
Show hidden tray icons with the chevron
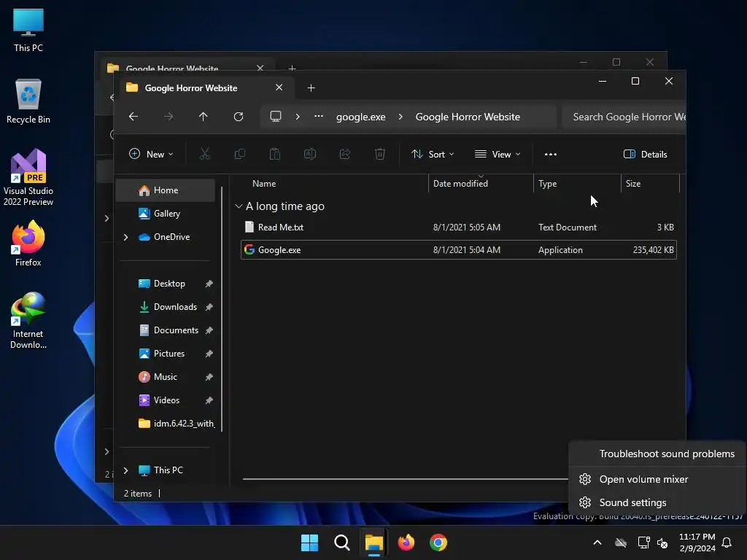[x=597, y=542]
